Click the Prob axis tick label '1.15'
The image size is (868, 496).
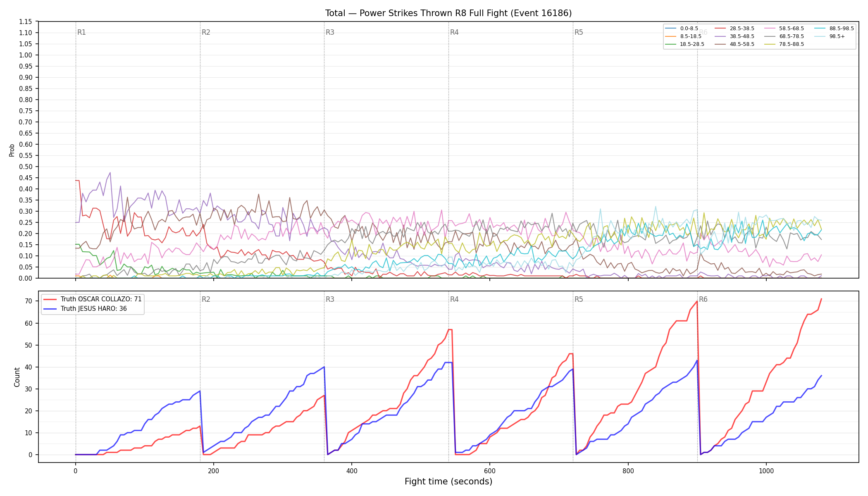point(26,21)
